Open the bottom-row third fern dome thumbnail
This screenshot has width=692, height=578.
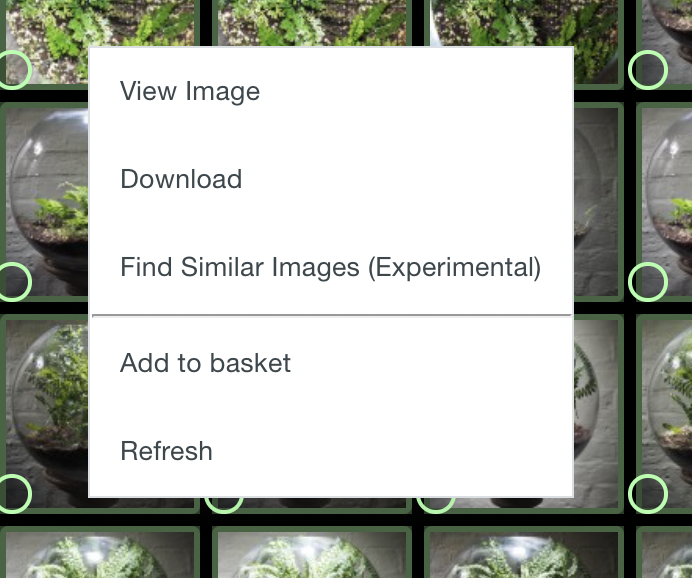click(x=524, y=552)
